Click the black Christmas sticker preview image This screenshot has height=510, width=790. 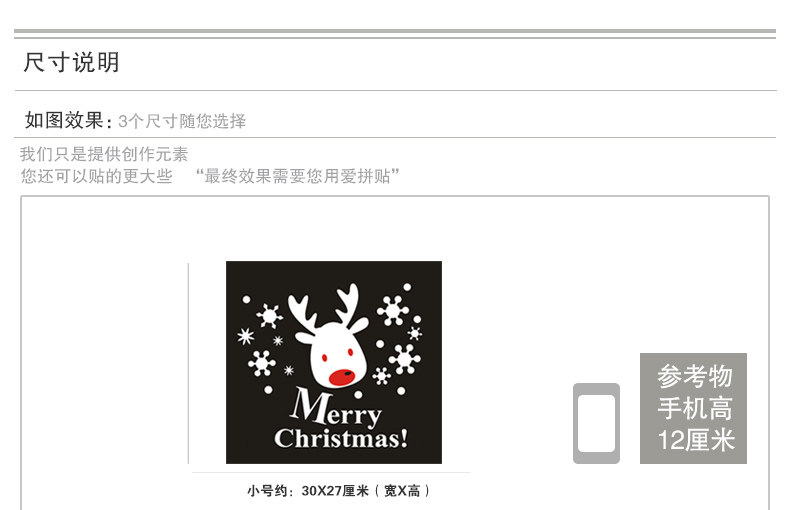(334, 362)
